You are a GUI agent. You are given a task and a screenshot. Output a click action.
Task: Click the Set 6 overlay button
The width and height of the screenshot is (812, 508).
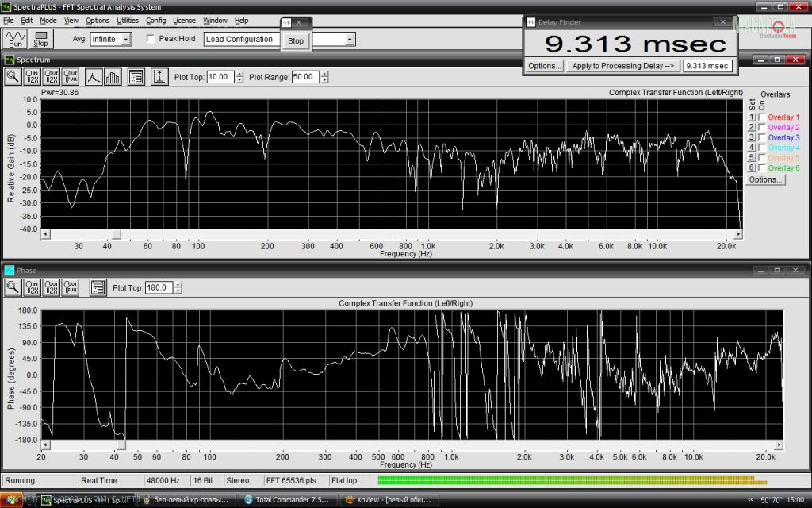[752, 168]
